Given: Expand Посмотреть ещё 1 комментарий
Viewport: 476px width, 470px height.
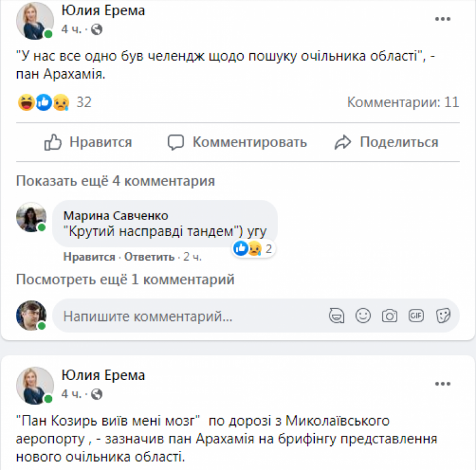Looking at the screenshot, I should coord(125,279).
